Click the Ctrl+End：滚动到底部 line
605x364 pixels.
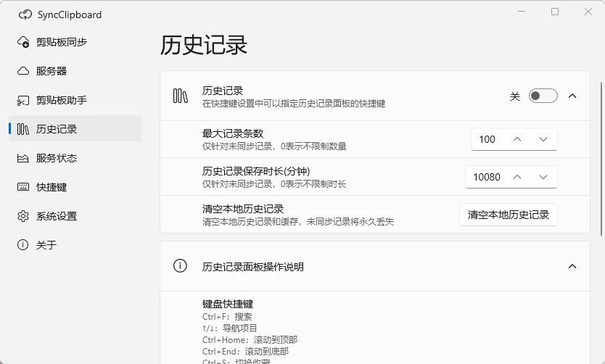click(245, 351)
